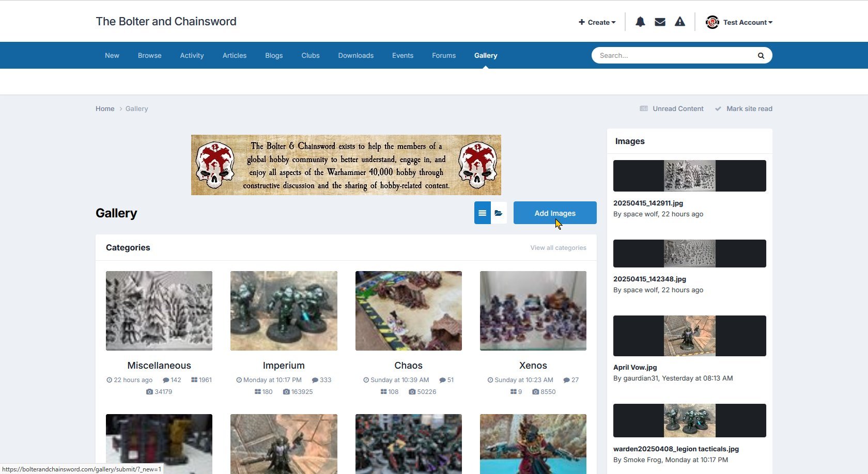Click the Add Images button

coord(555,213)
